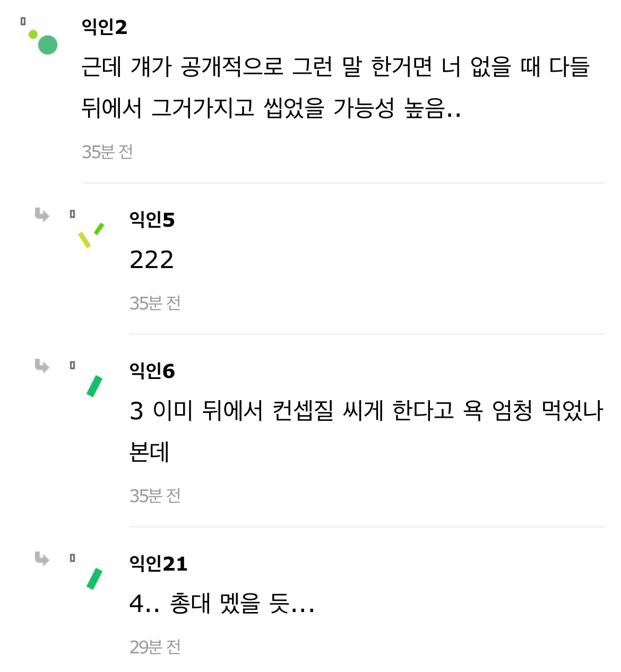The height and width of the screenshot is (672, 621).
Task: Click 익인2's green dots avatar
Action: click(x=44, y=41)
